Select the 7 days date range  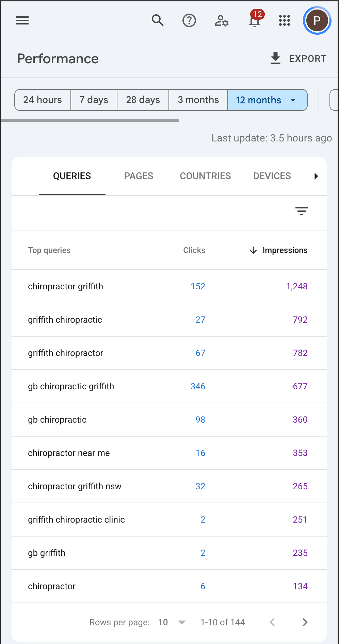click(94, 100)
